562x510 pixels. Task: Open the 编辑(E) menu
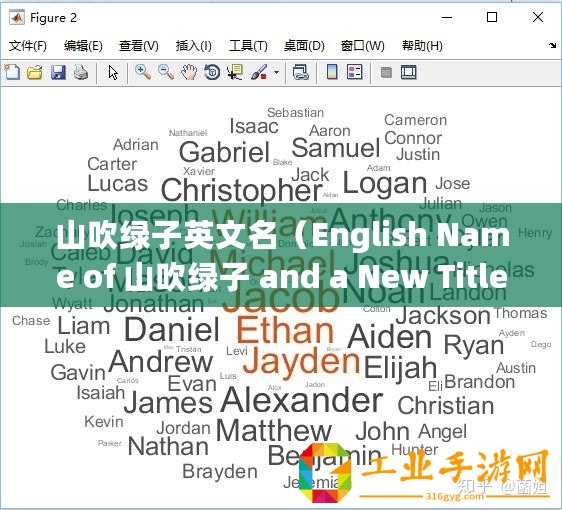[x=83, y=46]
